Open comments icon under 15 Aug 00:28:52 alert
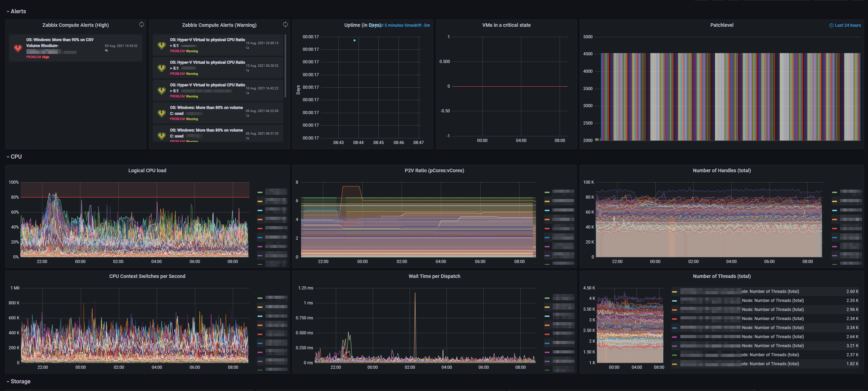The height and width of the screenshot is (391, 868). 247,70
